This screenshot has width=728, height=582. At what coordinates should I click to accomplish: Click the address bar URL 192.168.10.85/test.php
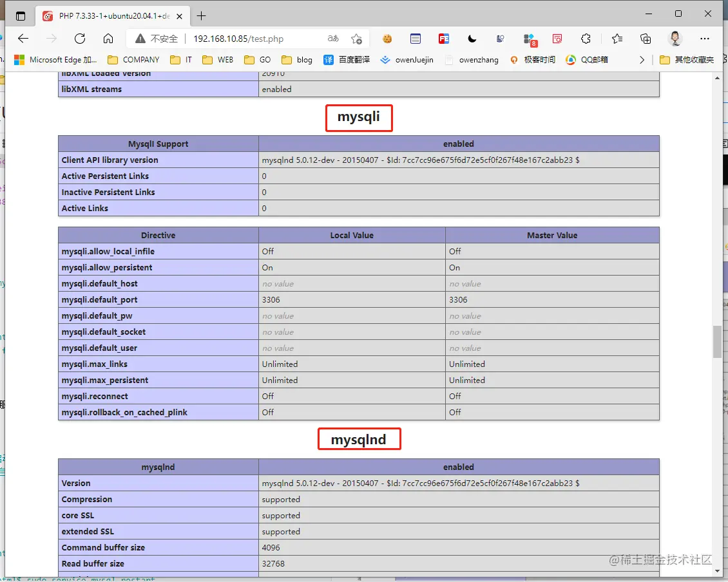tap(238, 39)
